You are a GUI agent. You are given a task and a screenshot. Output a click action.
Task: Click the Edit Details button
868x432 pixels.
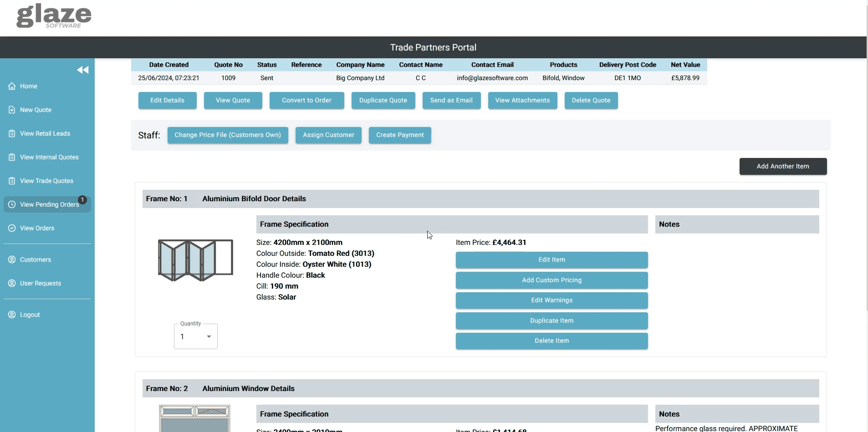pyautogui.click(x=167, y=100)
